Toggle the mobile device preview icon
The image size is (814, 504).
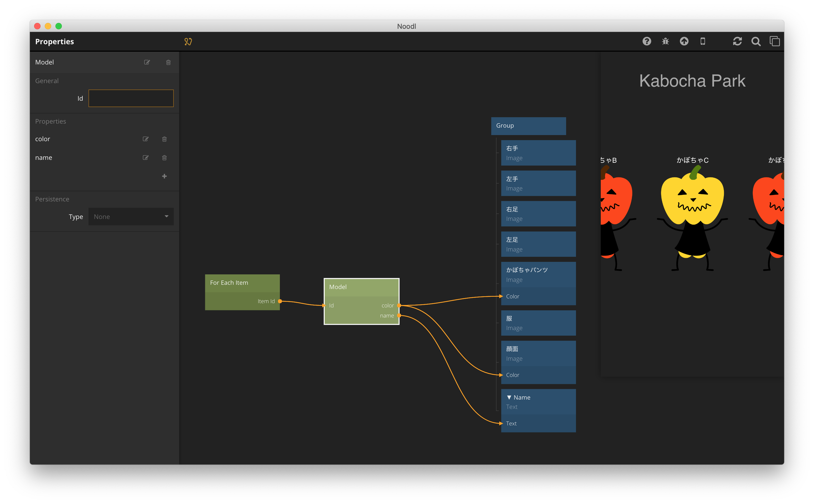tap(703, 41)
